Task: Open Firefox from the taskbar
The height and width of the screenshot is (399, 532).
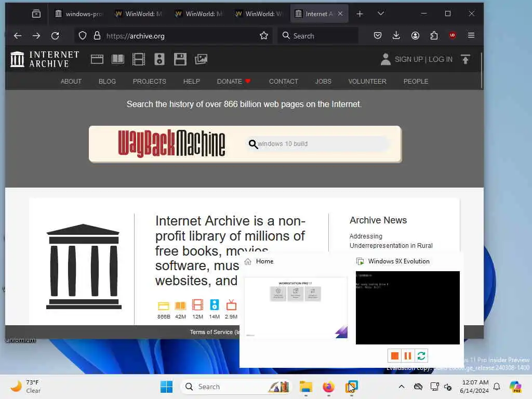Action: [x=328, y=387]
